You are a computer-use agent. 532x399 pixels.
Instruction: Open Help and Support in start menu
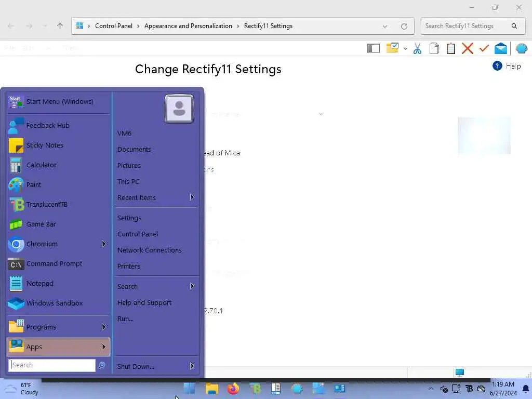(x=157, y=303)
